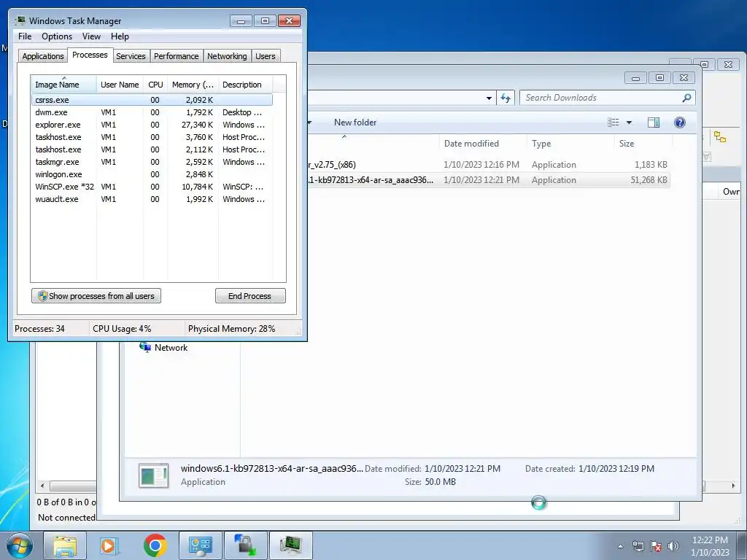747x560 pixels.
Task: Switch to the Performance tab
Action: pyautogui.click(x=176, y=56)
